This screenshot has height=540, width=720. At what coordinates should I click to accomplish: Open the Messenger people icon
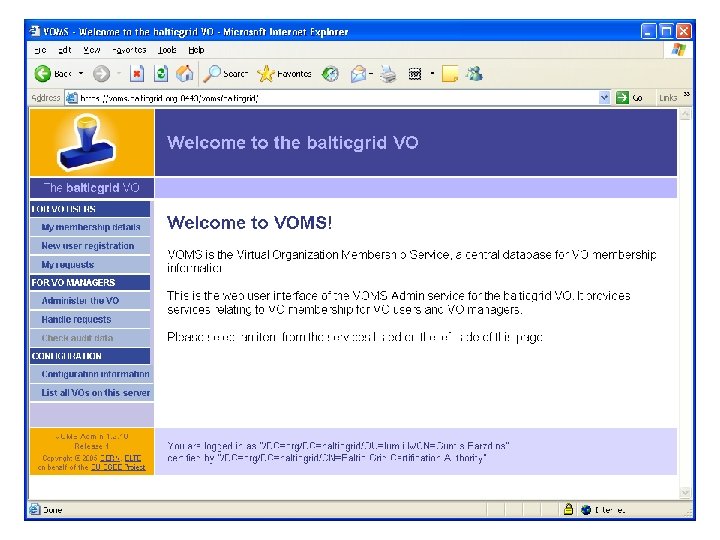(474, 73)
